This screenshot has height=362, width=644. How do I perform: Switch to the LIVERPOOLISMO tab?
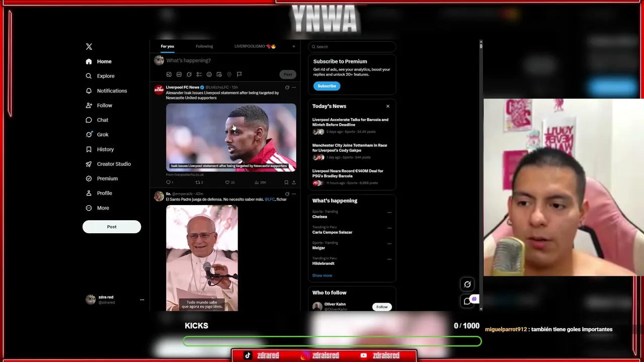(x=255, y=46)
